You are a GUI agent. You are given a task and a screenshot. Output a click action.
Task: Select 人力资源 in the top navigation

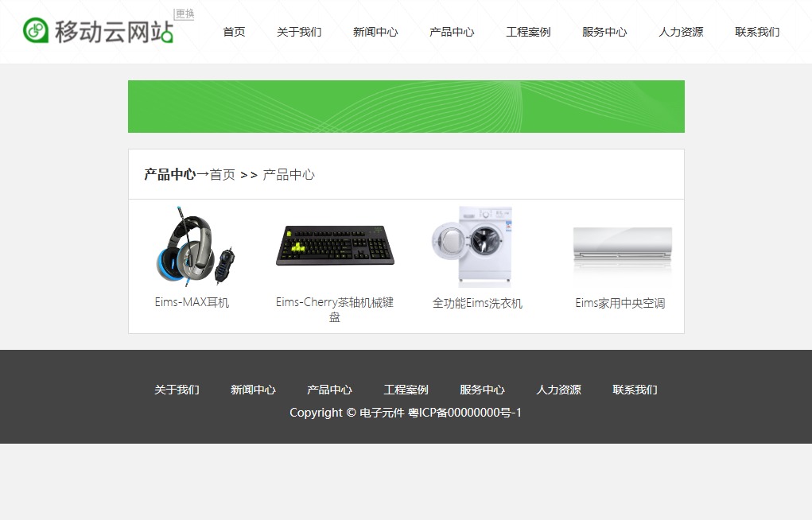point(681,32)
